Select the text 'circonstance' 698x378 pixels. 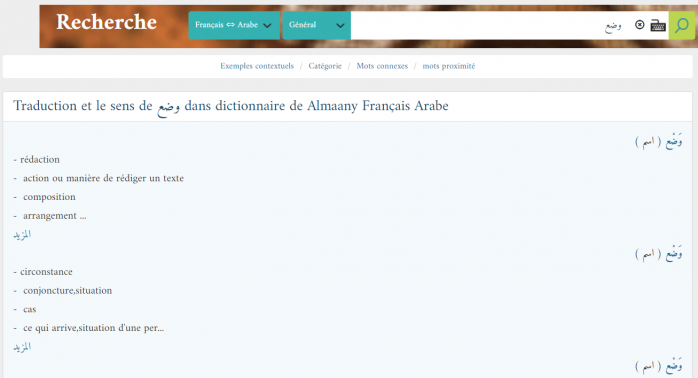pos(46,272)
